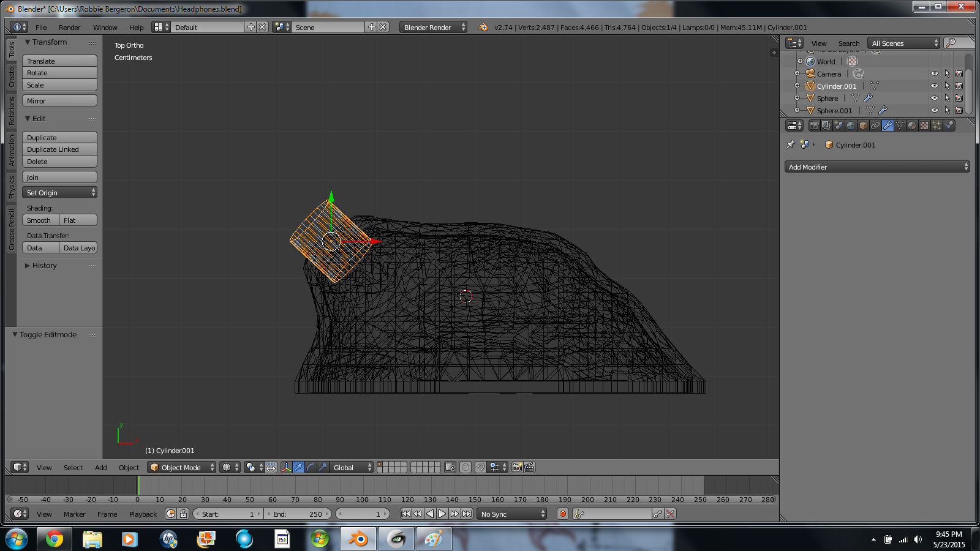Viewport: 980px width, 551px height.
Task: Open the mesh Data triangle tab
Action: pos(900,126)
